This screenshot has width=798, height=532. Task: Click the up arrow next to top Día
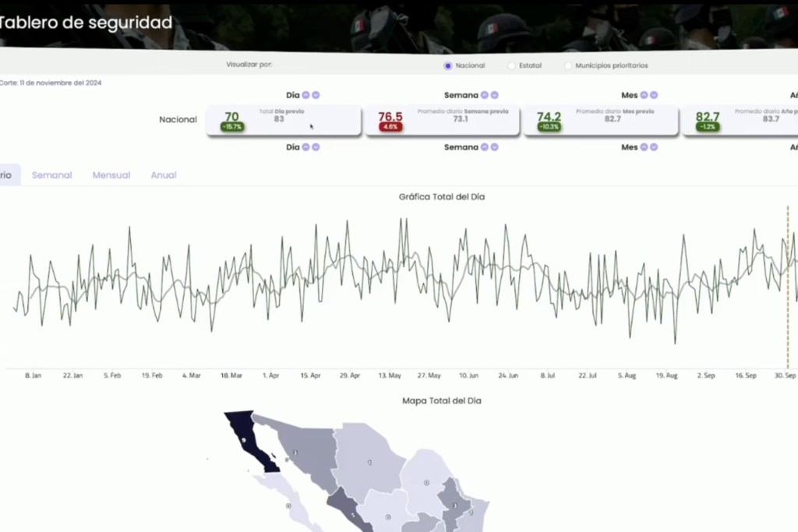(x=305, y=95)
